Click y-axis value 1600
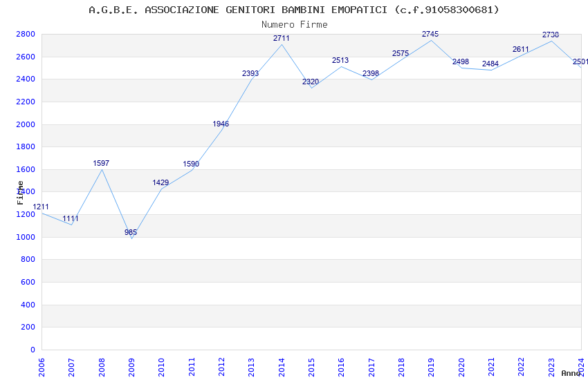Viewport: 588px width, 380px height. [x=26, y=169]
